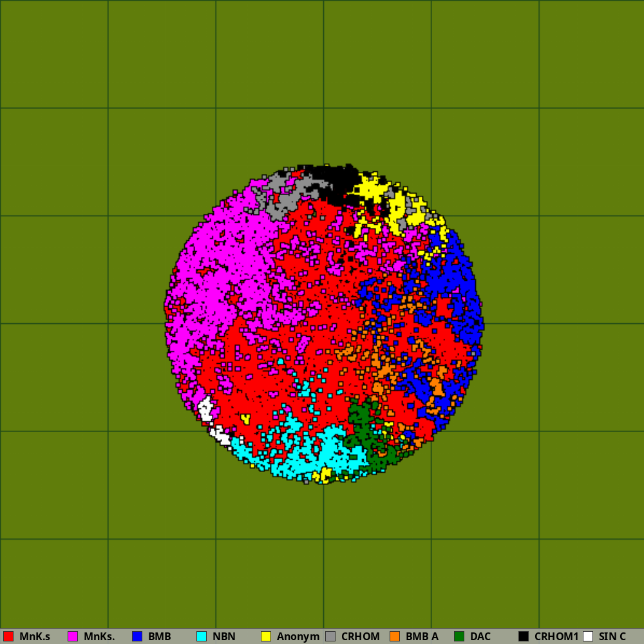The image size is (644, 644).
Task: Click the blue BMB legend swatch
Action: [x=137, y=636]
